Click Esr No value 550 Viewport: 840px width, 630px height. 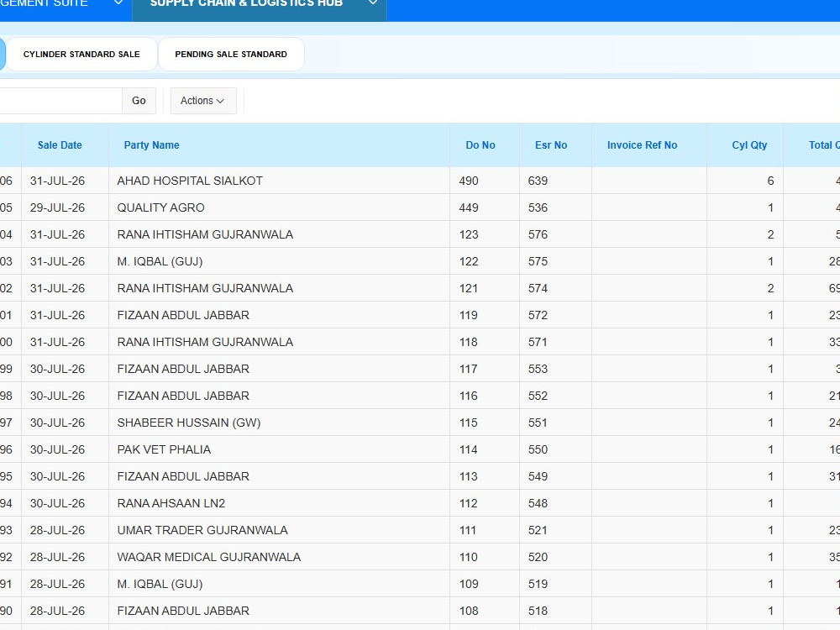tap(538, 449)
